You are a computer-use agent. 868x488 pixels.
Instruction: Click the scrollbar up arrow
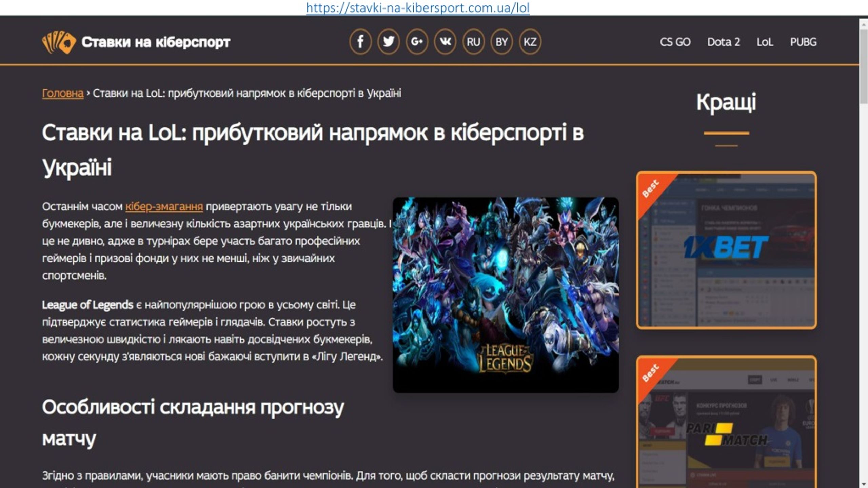[864, 24]
